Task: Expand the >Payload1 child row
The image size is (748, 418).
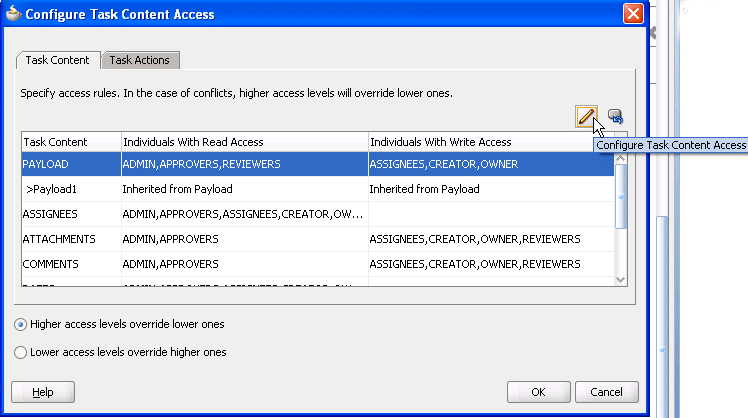Action: click(318, 189)
